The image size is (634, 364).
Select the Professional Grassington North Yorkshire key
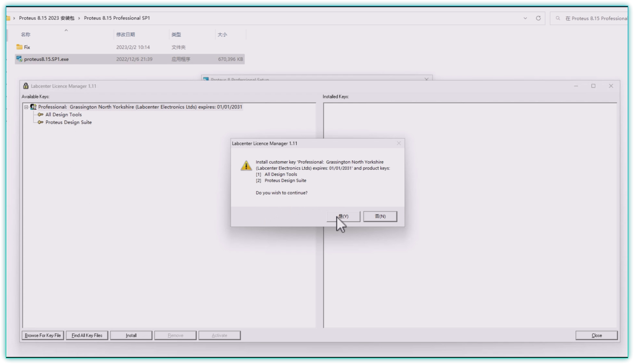(x=140, y=107)
